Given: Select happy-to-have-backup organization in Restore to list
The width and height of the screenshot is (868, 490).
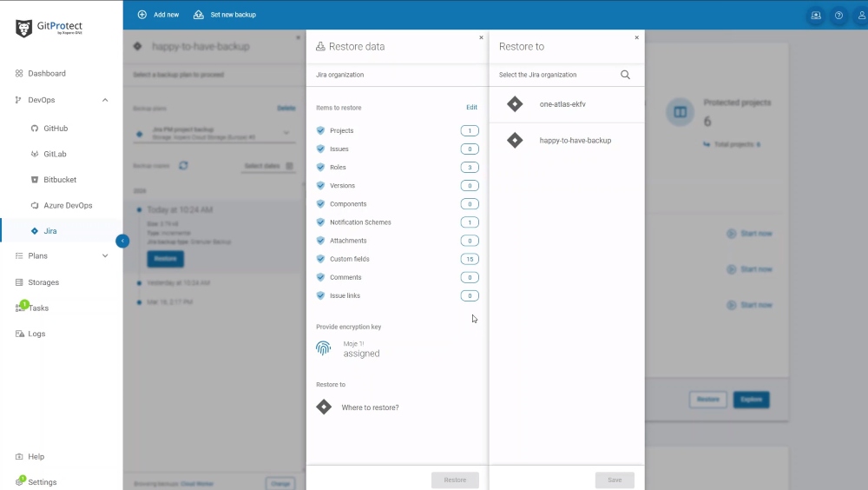Looking at the screenshot, I should [567, 140].
